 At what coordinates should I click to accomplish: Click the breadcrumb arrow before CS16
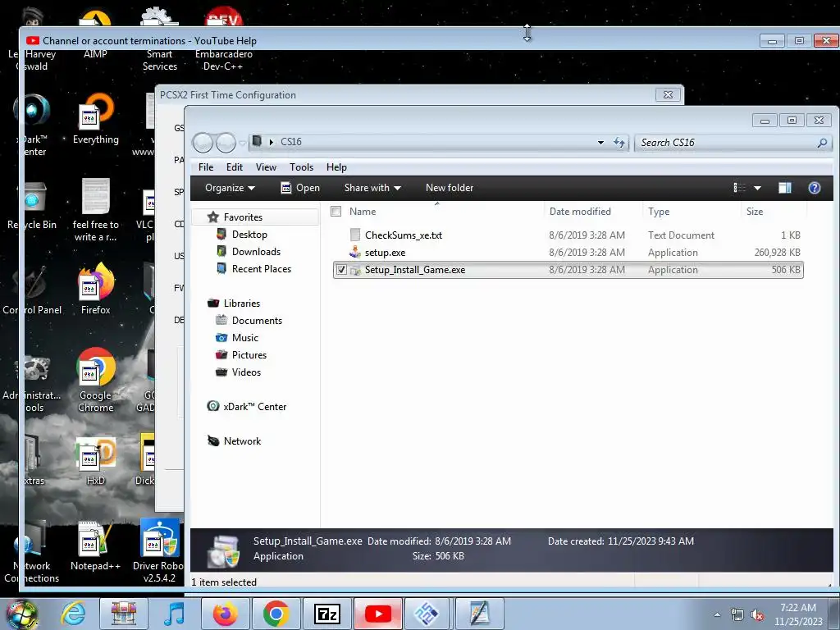pyautogui.click(x=271, y=142)
